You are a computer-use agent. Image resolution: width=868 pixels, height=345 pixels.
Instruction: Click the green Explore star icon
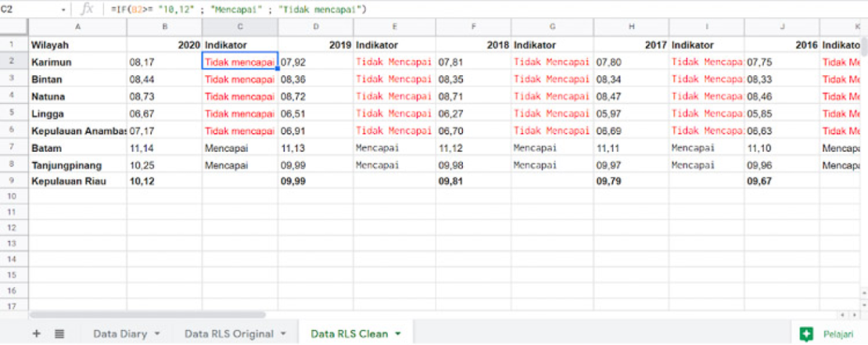(x=806, y=334)
